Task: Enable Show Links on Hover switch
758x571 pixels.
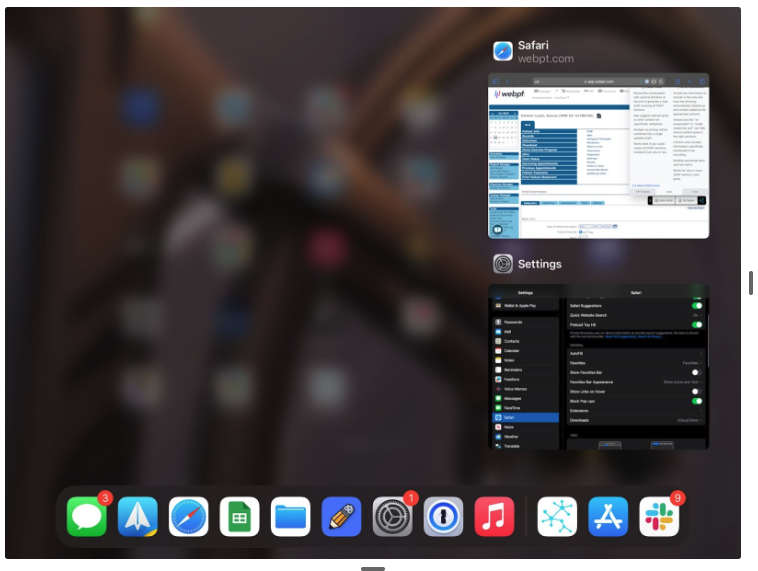Action: [x=697, y=392]
